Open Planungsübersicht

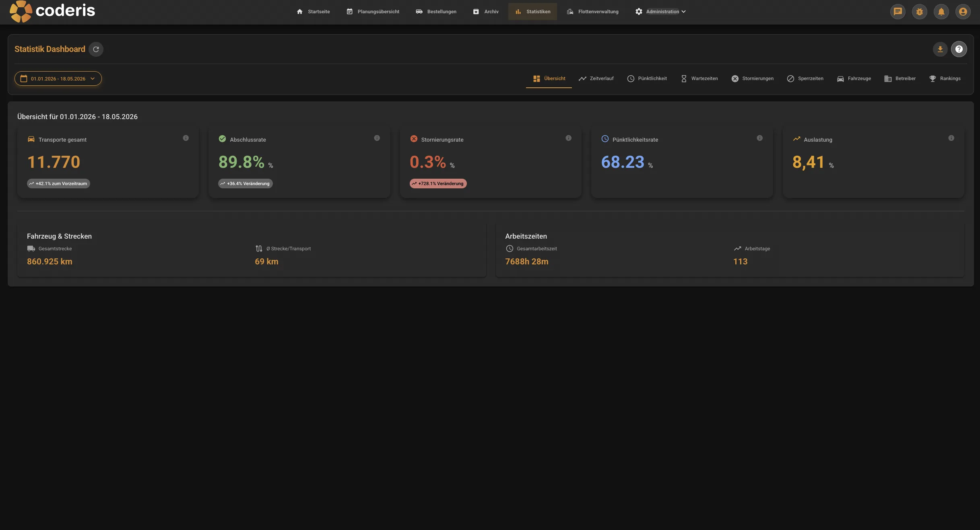pyautogui.click(x=373, y=12)
